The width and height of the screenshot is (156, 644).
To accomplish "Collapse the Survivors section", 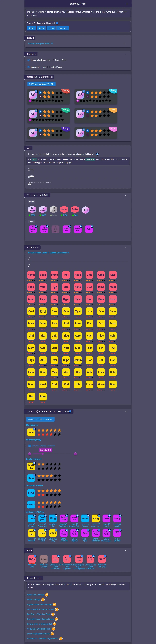I will point(126,412).
